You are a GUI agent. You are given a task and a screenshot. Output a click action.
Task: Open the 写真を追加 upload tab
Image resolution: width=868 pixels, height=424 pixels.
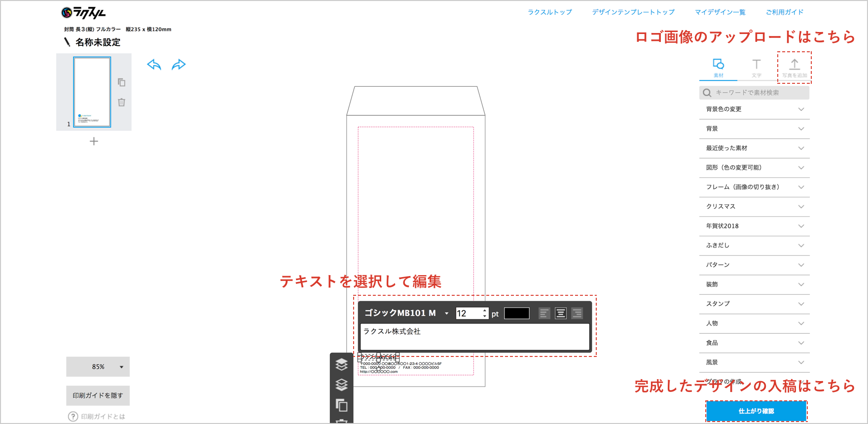tap(795, 68)
